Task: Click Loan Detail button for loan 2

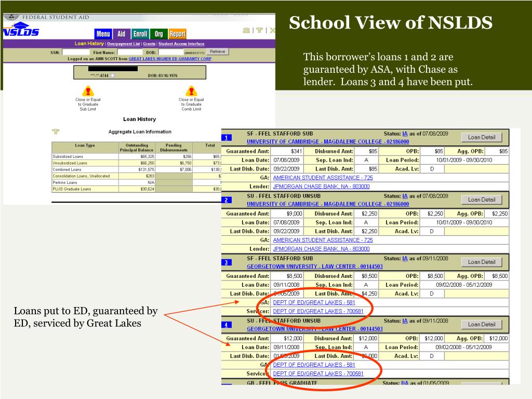Action: click(482, 199)
